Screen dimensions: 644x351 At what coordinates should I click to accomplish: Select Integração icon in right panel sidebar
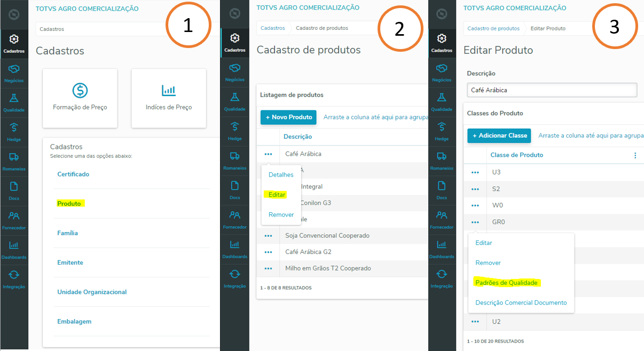tap(442, 274)
